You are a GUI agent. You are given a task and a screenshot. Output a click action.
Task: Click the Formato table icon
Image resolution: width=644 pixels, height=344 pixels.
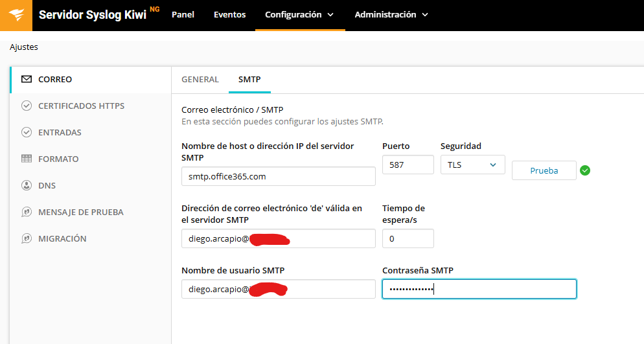tap(27, 159)
